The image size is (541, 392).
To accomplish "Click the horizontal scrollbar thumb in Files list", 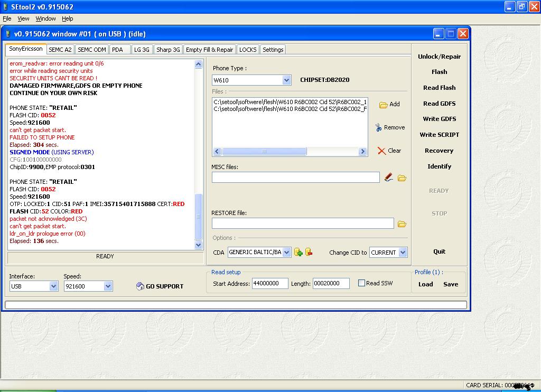I will [264, 152].
